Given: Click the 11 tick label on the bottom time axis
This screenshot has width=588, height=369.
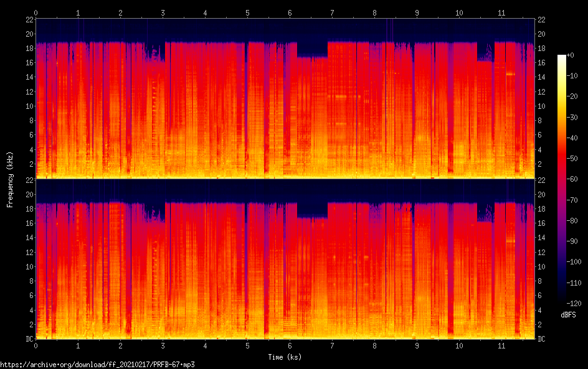Looking at the screenshot, I should [x=501, y=346].
